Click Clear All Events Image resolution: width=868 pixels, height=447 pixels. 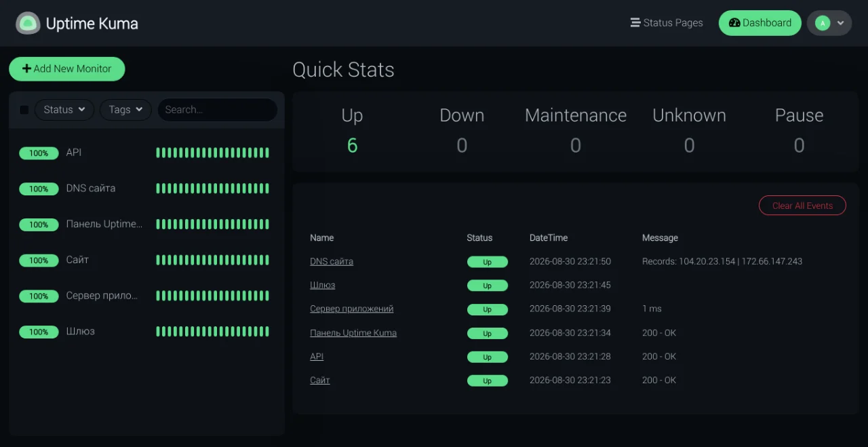[802, 206]
